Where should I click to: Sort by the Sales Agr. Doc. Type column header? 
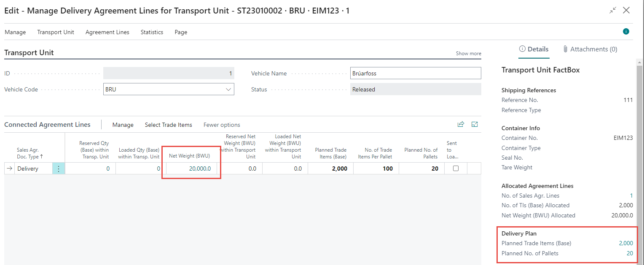(x=28, y=153)
